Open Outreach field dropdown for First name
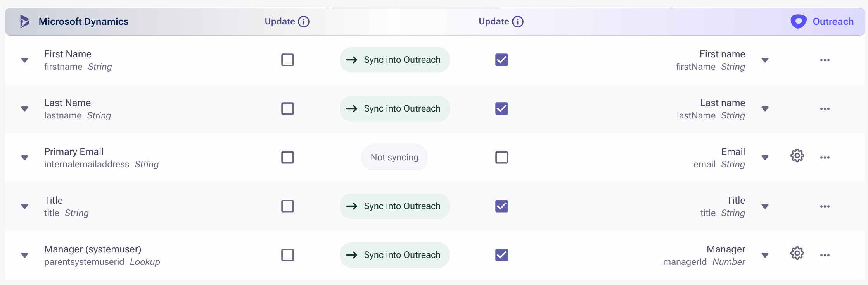Viewport: 868px width, 285px height. tap(765, 60)
